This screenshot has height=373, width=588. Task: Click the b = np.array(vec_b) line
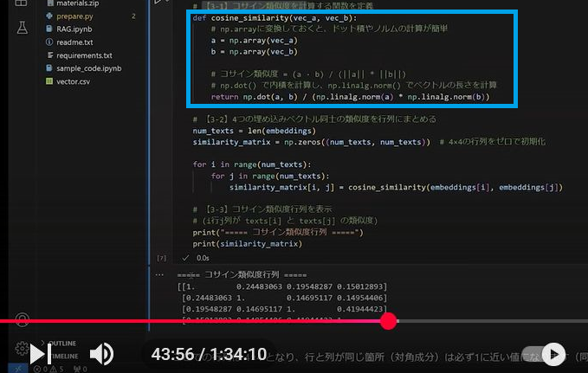point(254,52)
